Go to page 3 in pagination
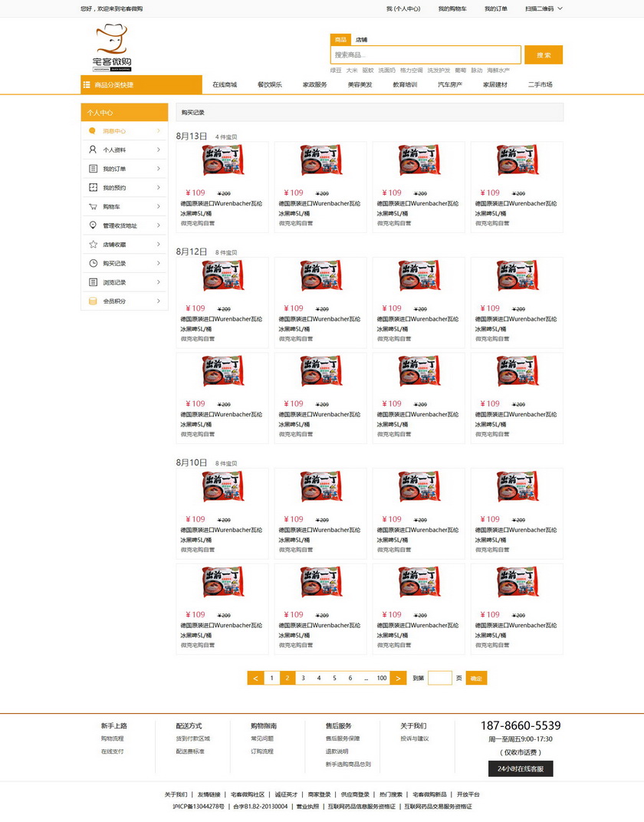The width and height of the screenshot is (644, 822). click(303, 678)
